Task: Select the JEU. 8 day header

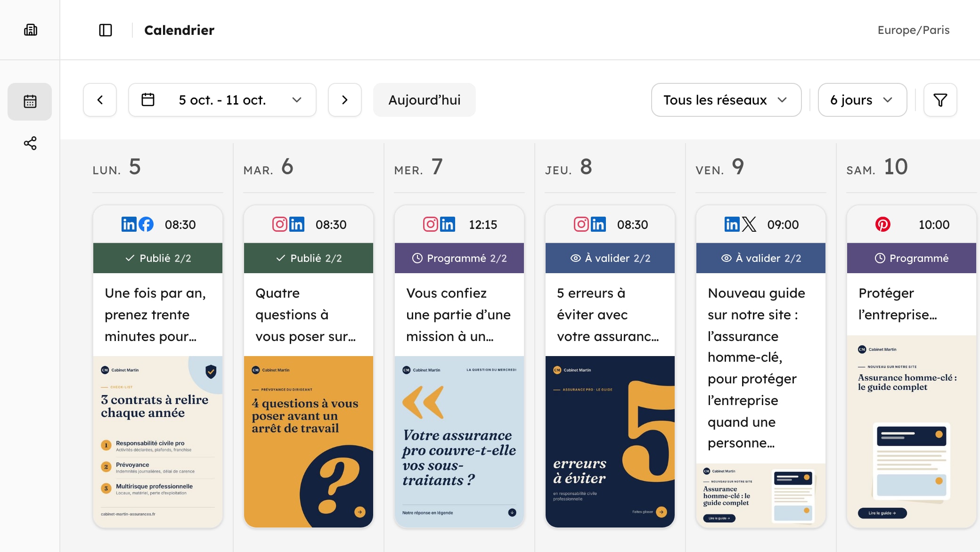Action: [569, 167]
